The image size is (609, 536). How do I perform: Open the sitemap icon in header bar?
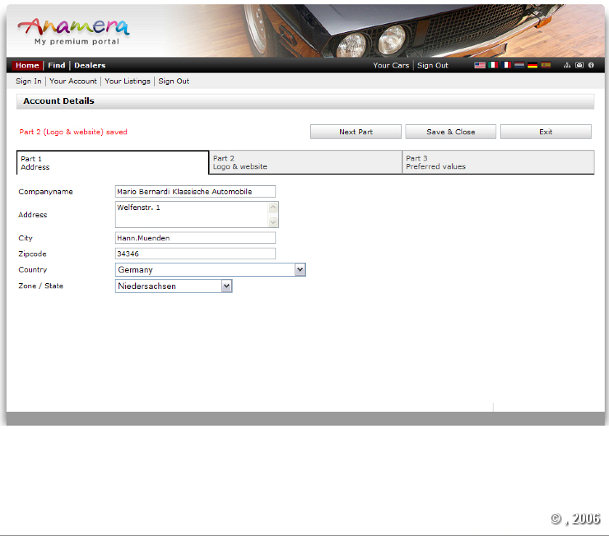567,65
